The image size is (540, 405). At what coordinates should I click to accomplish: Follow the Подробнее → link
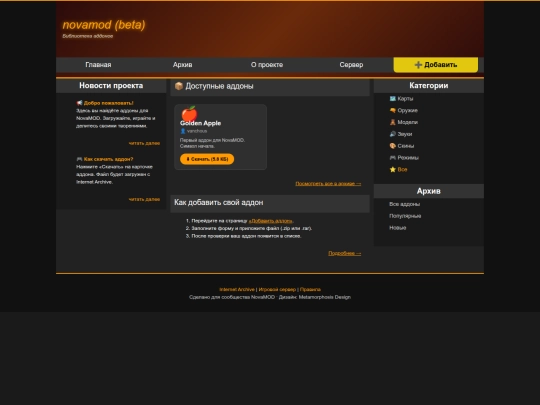click(345, 253)
